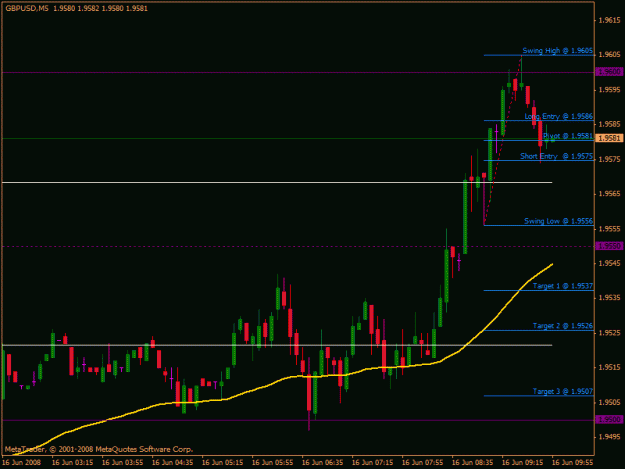Click the 16 Jun 06:35 time label
This screenshot has width=625, height=469.
(323, 463)
